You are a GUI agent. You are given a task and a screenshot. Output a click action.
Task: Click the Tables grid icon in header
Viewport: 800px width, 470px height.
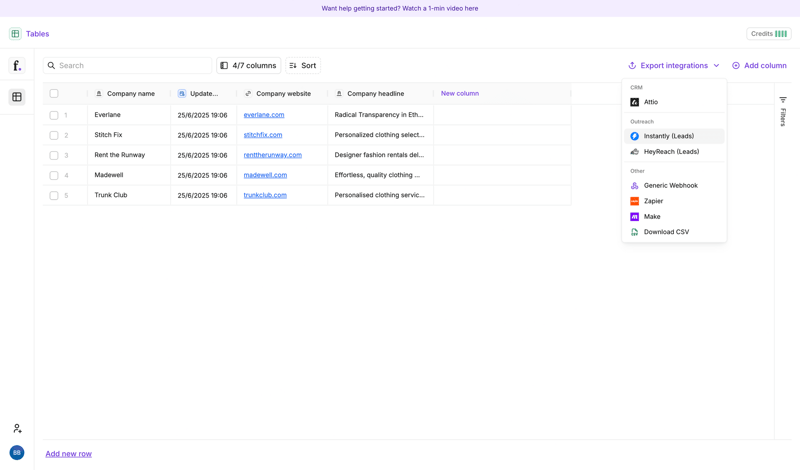click(15, 34)
